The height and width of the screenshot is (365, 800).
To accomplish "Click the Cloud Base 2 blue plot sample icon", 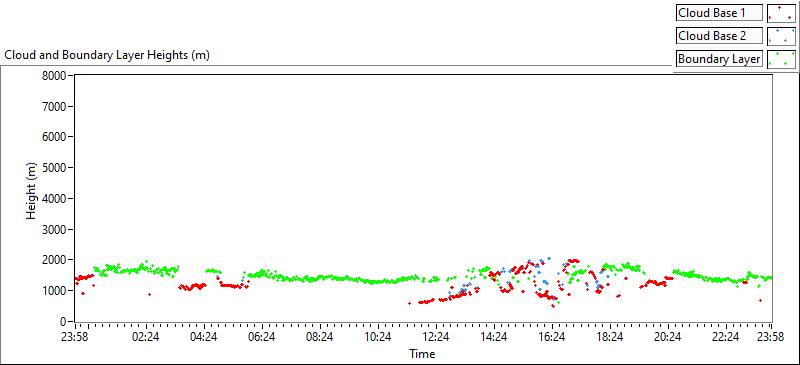I will click(781, 36).
